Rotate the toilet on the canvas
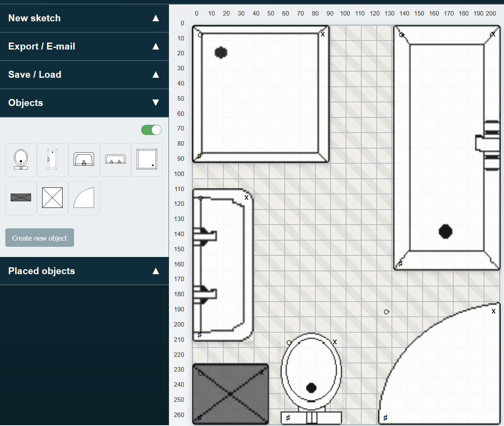Image resolution: width=504 pixels, height=426 pixels. [289, 343]
